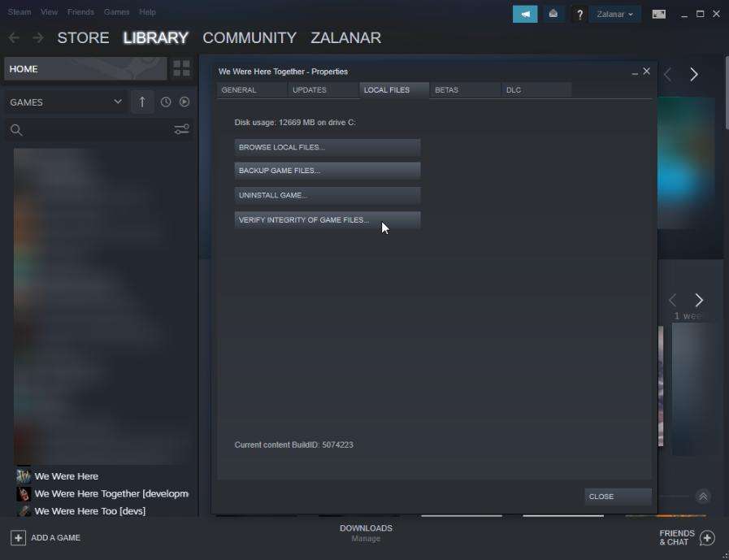Switch to the UPDATES tab

[x=323, y=89]
